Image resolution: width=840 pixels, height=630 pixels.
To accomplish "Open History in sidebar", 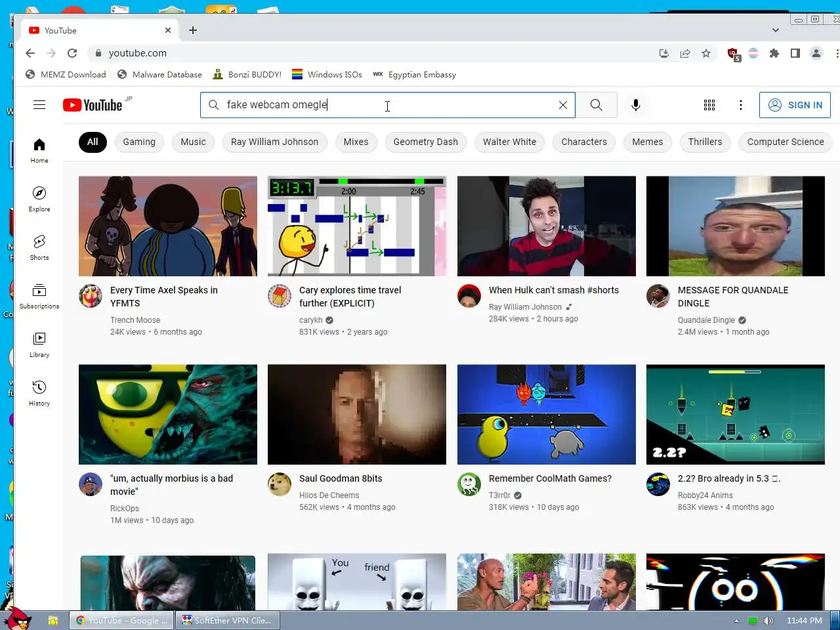I will click(x=39, y=394).
